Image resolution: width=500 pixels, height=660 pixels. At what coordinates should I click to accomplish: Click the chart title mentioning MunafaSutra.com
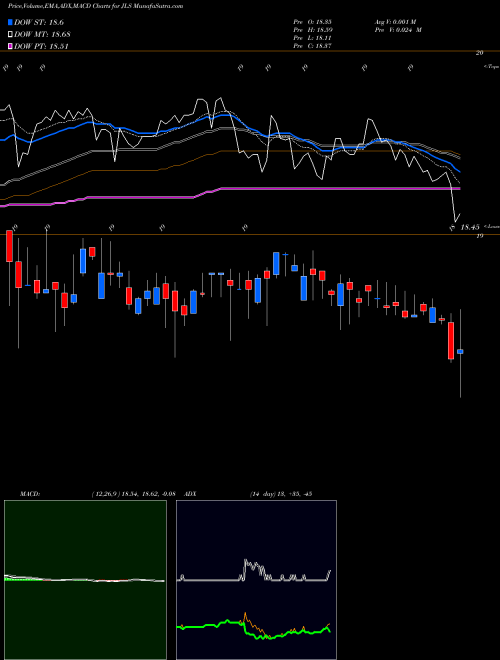95,6
